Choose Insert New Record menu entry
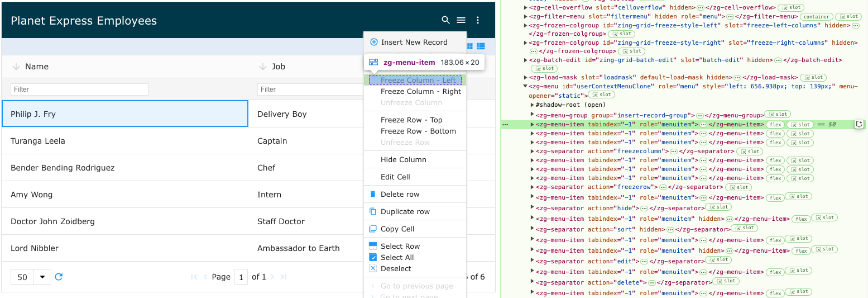The height and width of the screenshot is (298, 868). [x=415, y=42]
